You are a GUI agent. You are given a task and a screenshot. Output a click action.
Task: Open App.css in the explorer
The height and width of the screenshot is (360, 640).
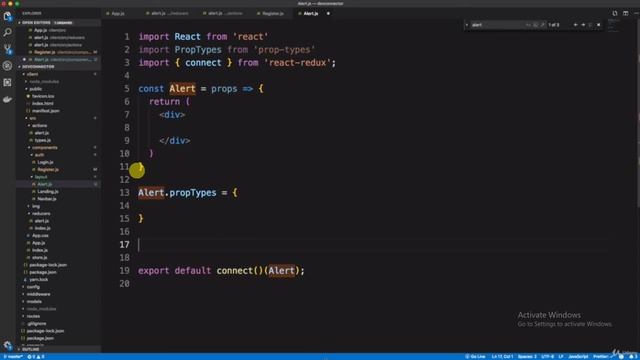[40, 236]
